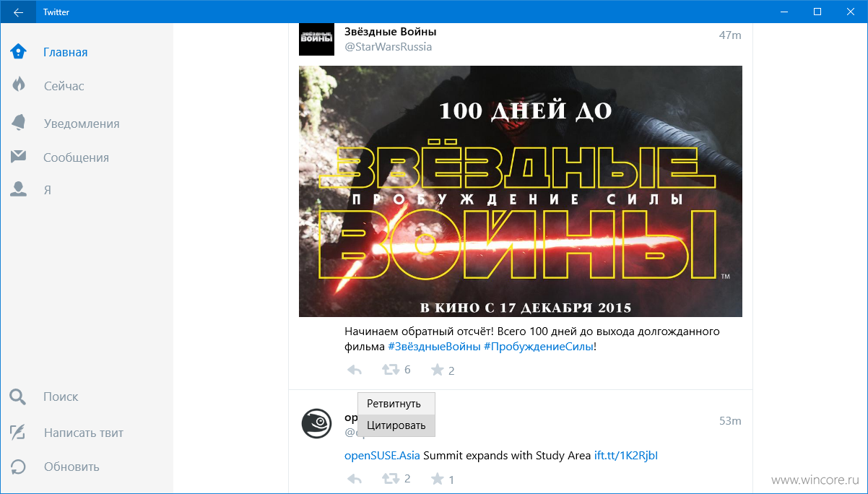868x494 pixels.
Task: Favorite the Star Wars tweet star
Action: (x=437, y=370)
